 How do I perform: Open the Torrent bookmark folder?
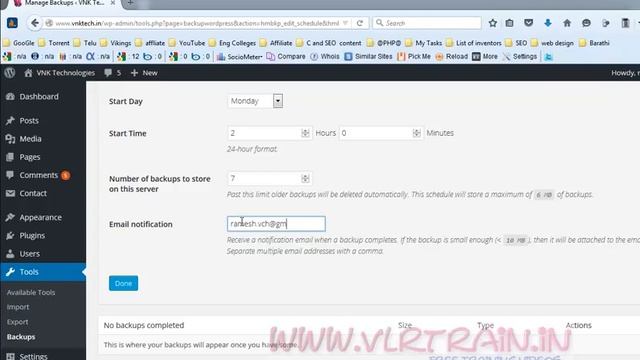(x=54, y=43)
